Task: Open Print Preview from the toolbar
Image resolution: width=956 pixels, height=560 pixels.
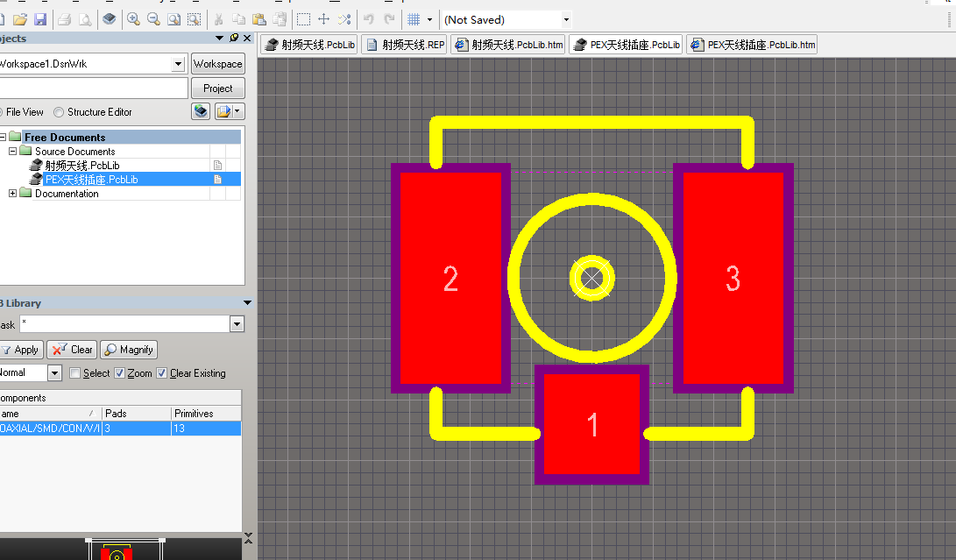Action: tap(85, 19)
